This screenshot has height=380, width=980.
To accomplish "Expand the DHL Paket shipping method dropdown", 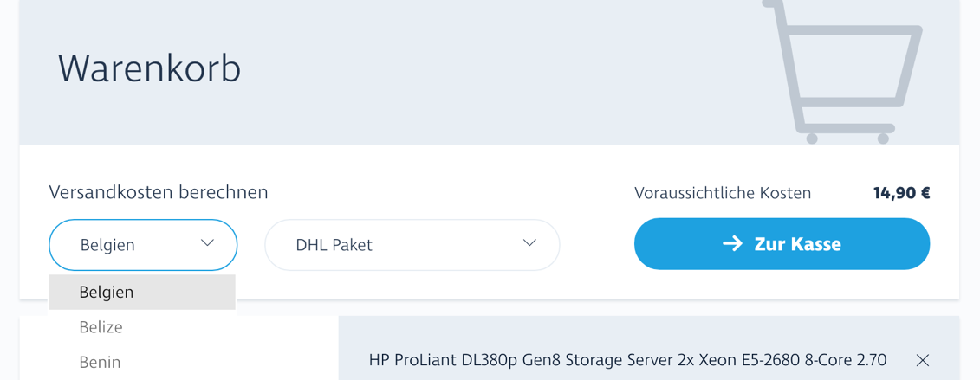I will pos(412,245).
